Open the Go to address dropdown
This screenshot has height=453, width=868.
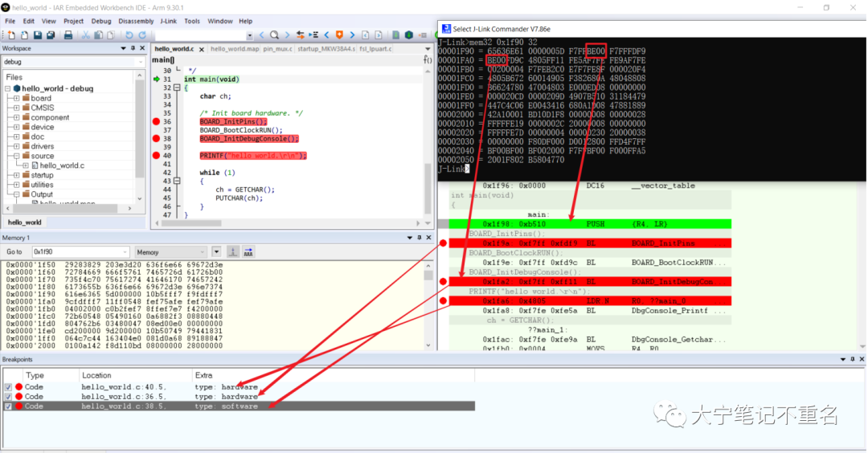pyautogui.click(x=125, y=252)
